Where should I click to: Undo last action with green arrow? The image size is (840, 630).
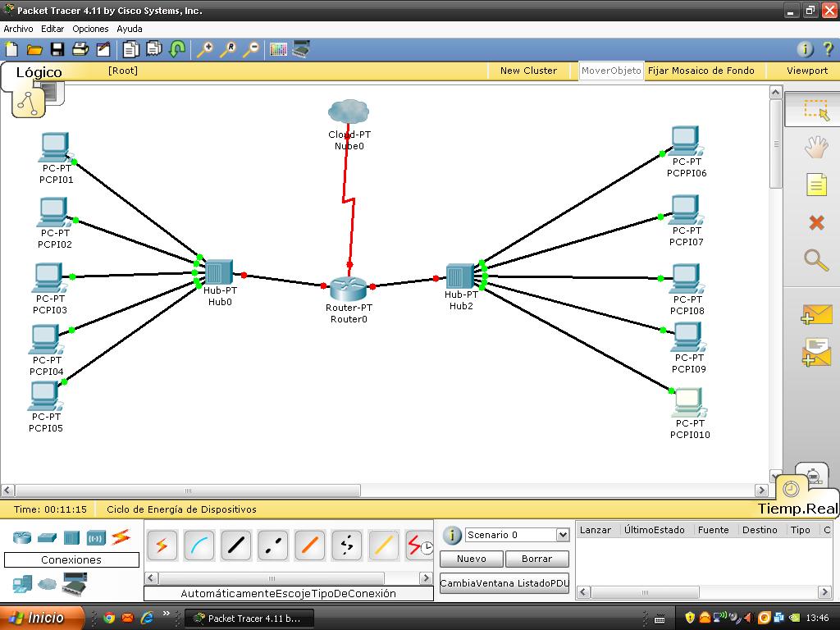tap(177, 49)
